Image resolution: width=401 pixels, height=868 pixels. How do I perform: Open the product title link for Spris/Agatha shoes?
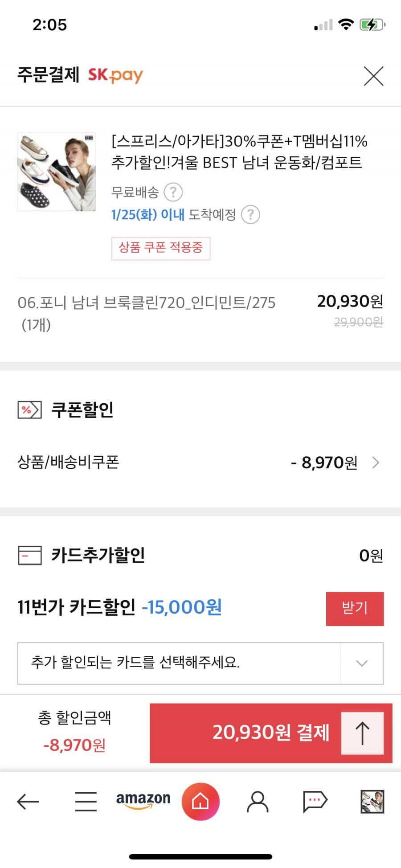point(240,152)
